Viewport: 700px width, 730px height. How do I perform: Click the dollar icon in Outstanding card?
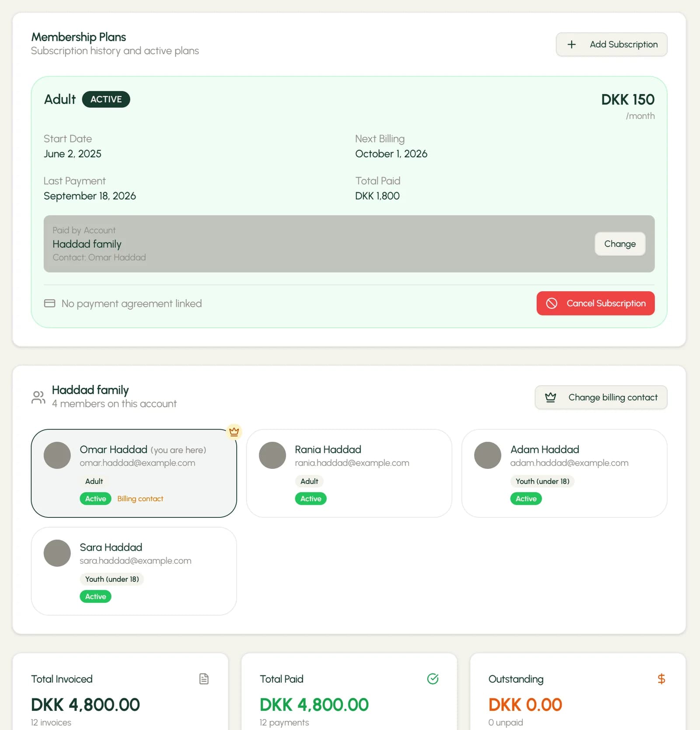(661, 679)
